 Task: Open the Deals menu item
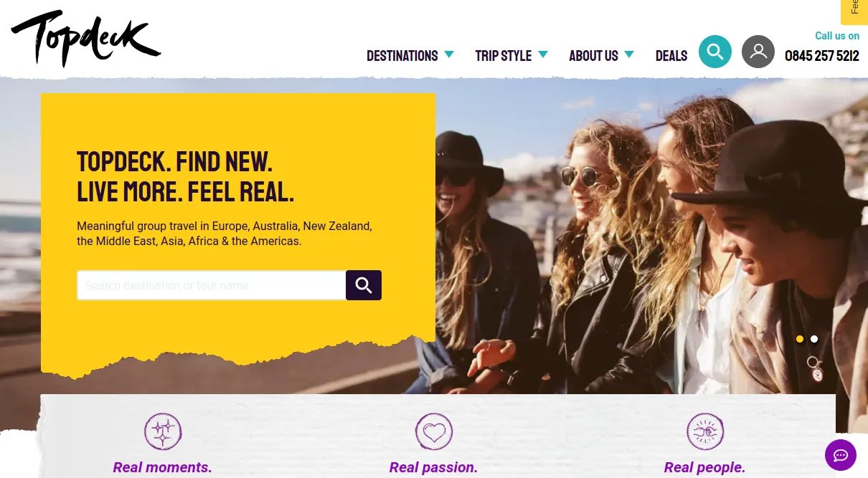click(x=671, y=56)
